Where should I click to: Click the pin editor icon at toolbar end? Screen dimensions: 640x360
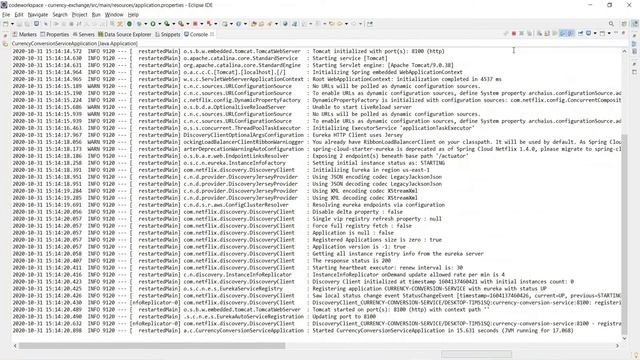[x=370, y=24]
